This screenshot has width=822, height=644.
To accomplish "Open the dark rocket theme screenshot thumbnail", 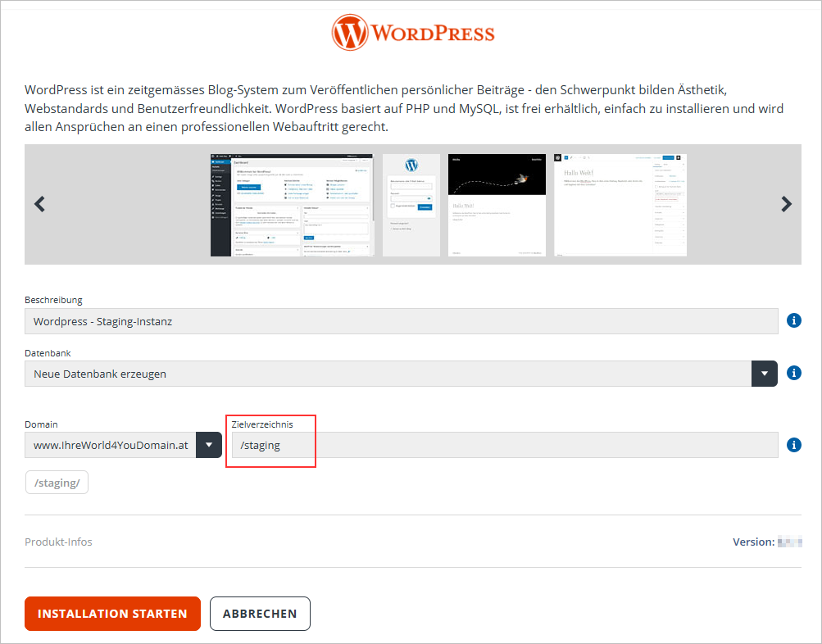I will tap(496, 203).
